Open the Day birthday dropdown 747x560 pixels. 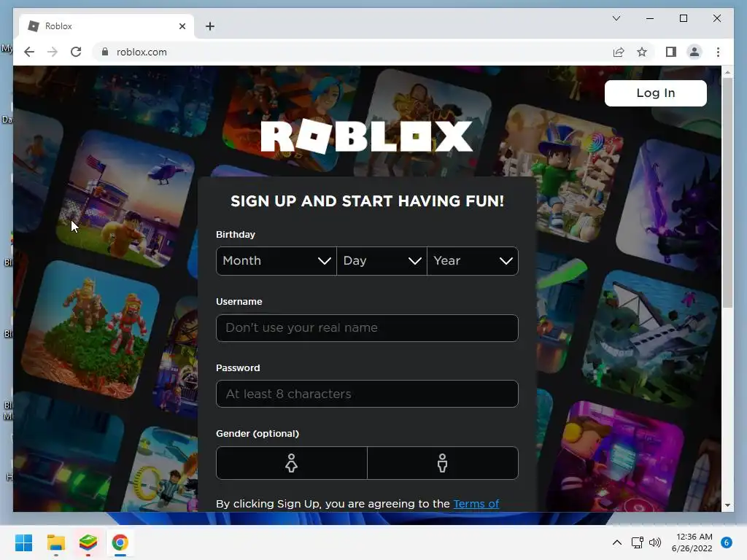point(382,261)
